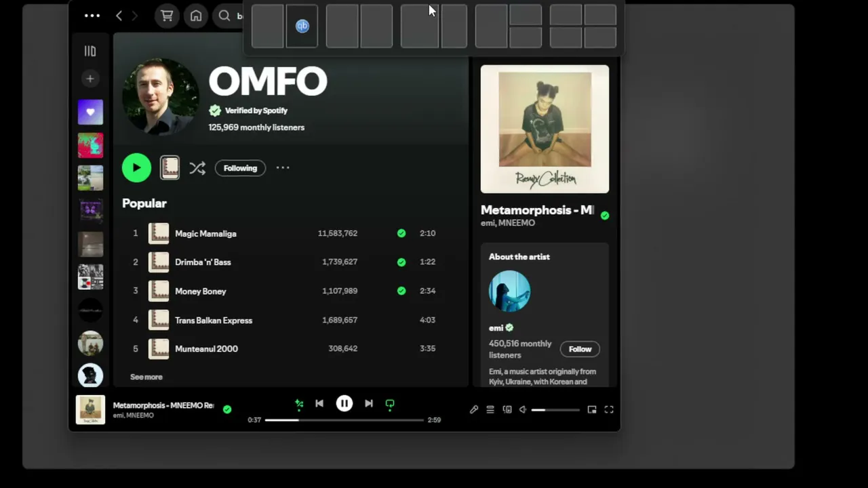
Task: Play OMFO with the big green play button
Action: 136,168
